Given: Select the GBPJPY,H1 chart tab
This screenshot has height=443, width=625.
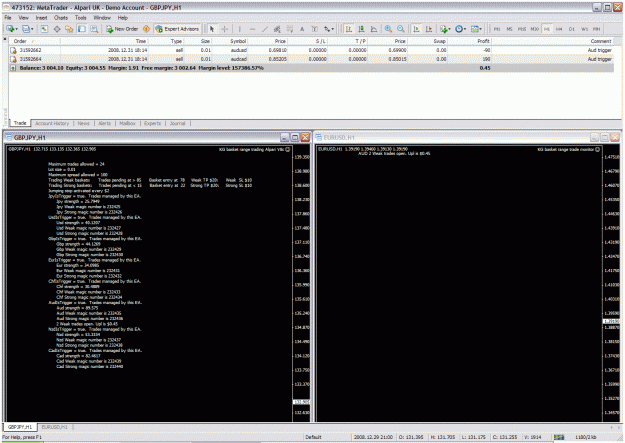Looking at the screenshot, I should [20, 427].
